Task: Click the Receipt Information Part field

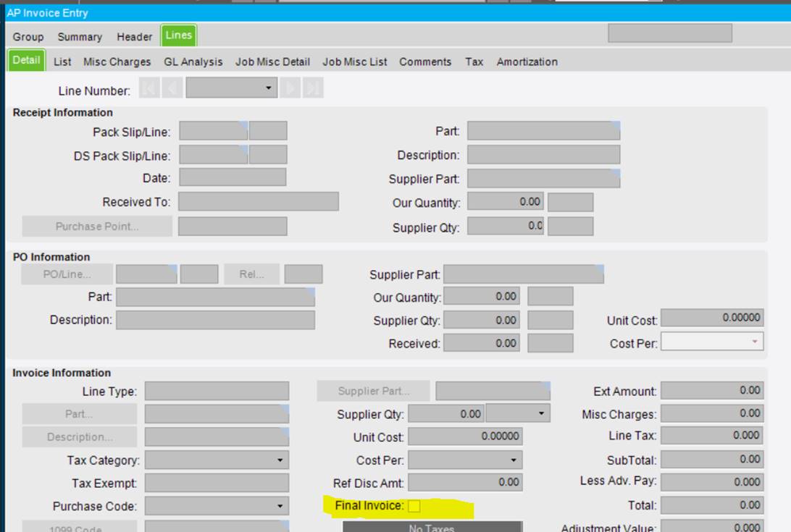Action: 543,130
